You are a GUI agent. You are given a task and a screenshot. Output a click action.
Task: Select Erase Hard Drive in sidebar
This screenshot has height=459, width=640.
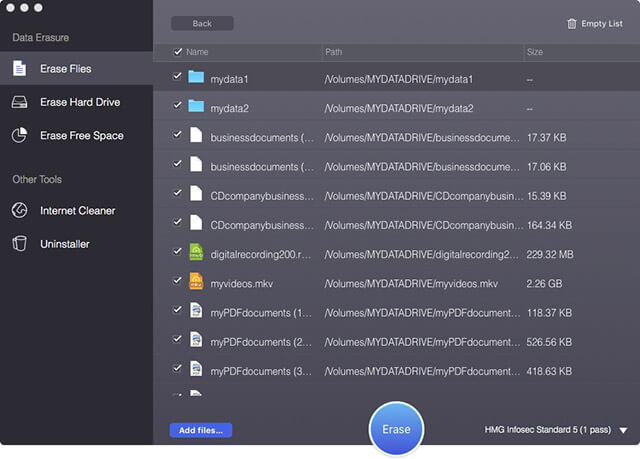76,102
